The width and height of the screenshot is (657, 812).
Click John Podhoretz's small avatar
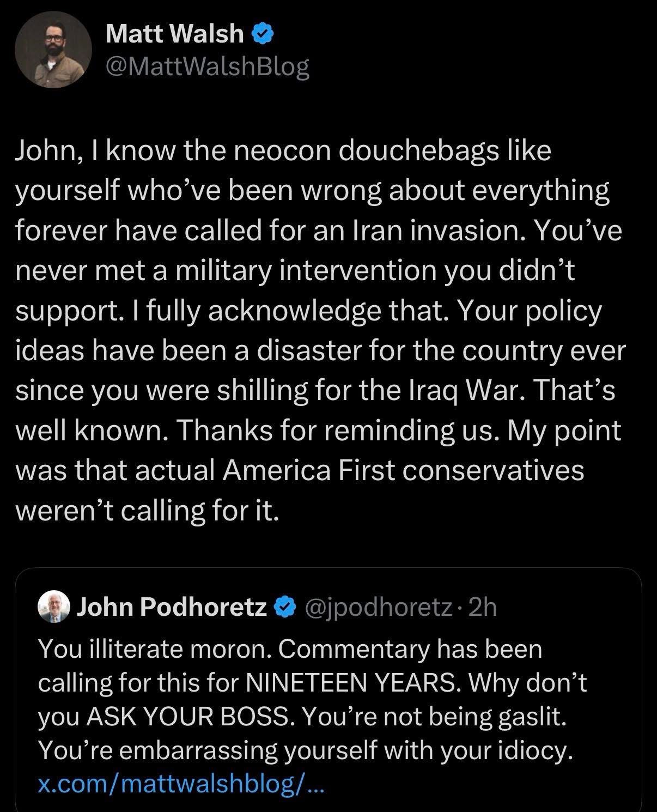tap(54, 607)
